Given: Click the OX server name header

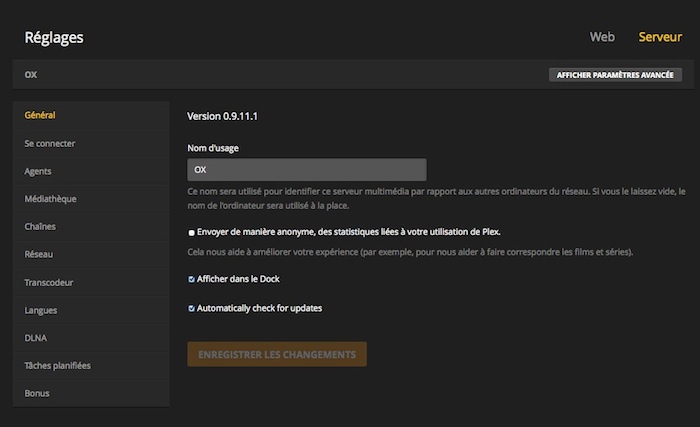Looking at the screenshot, I should tap(31, 75).
